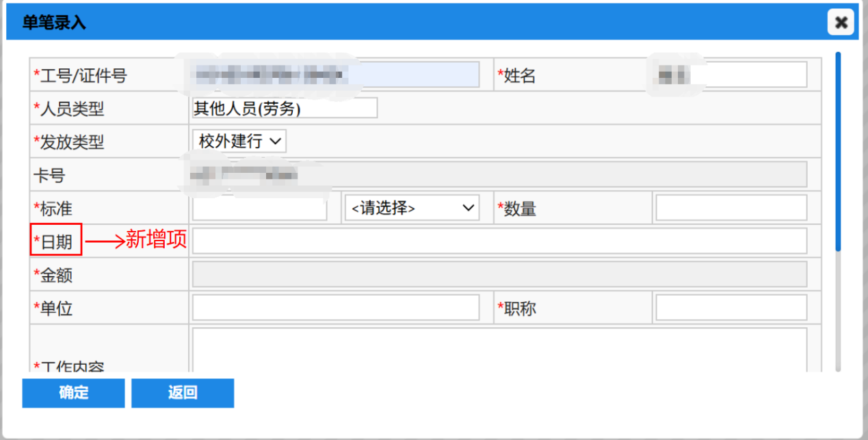Viewport: 868px width, 440px height.
Task: Click the 标准 text input box
Action: tap(259, 208)
